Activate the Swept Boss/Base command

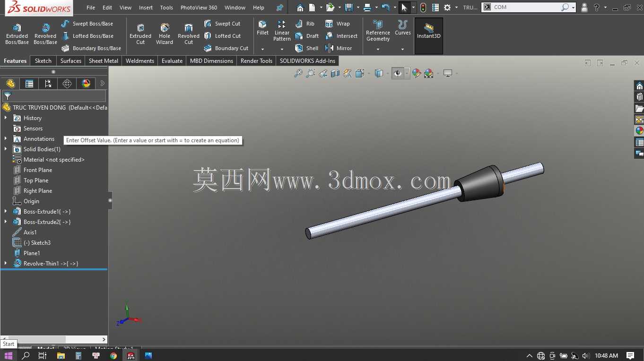point(87,24)
